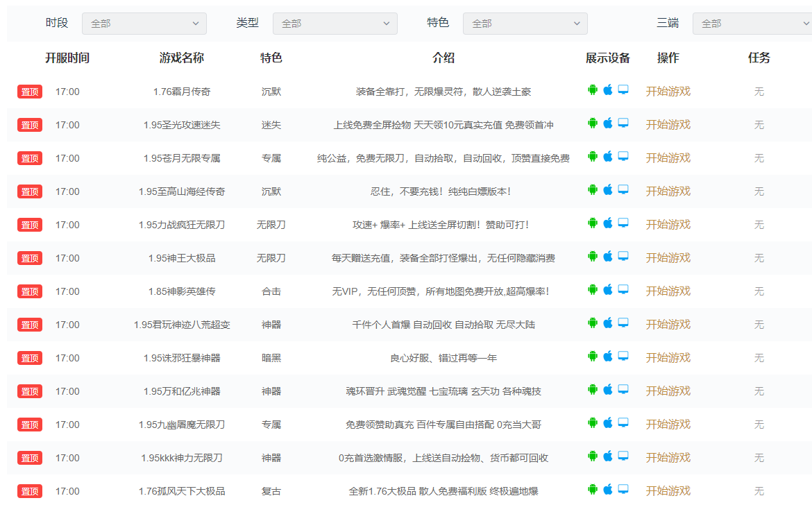812x505 pixels.
Task: Click PC monitor icon for 1.95kkk神力无限刀
Action: (623, 456)
